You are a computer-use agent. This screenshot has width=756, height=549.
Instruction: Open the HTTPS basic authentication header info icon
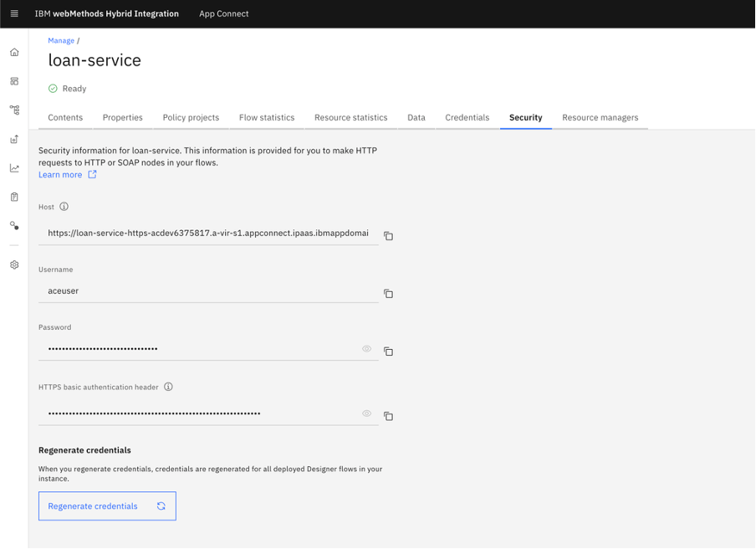(x=168, y=387)
